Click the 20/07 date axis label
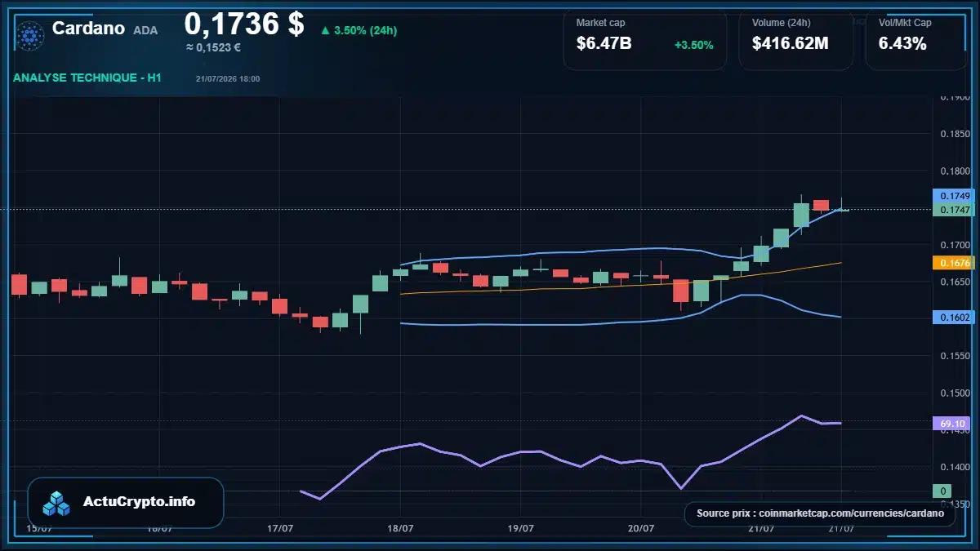 641,528
